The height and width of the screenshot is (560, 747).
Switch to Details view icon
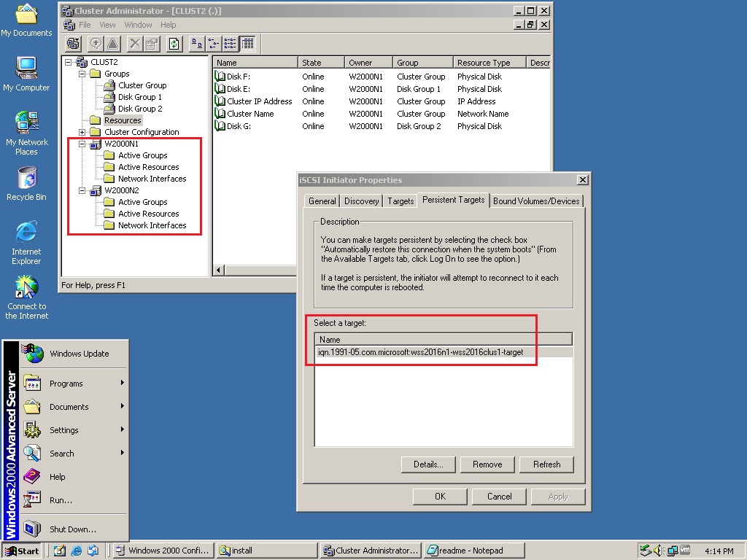247,44
